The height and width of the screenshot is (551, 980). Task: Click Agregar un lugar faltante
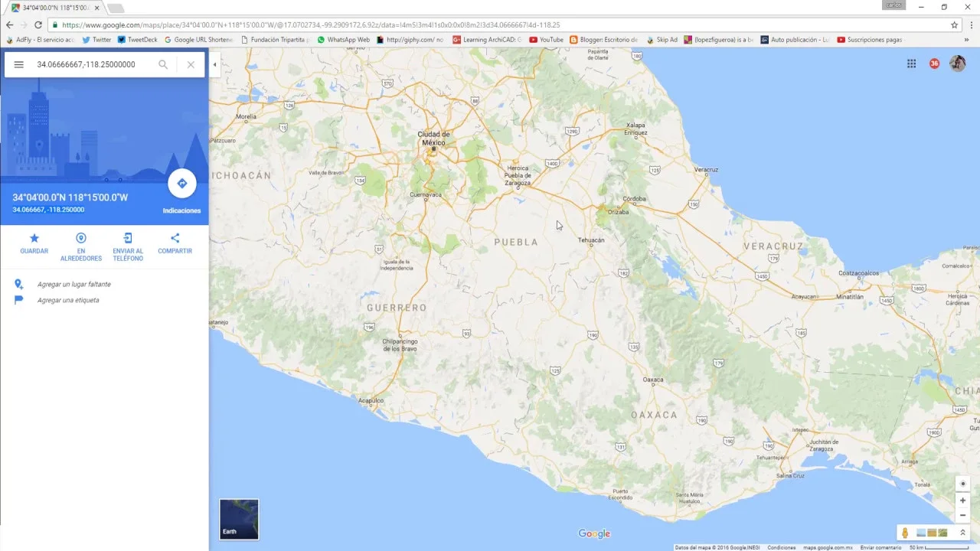pyautogui.click(x=73, y=285)
